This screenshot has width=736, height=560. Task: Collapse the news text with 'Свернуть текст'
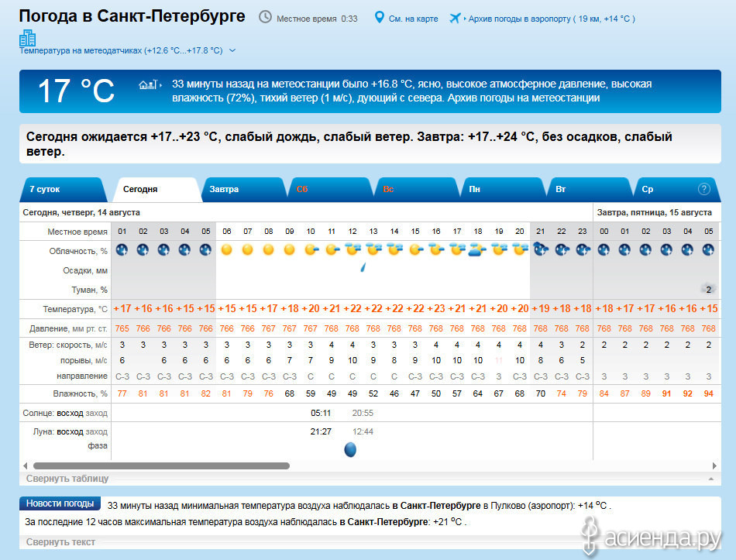[x=60, y=542]
